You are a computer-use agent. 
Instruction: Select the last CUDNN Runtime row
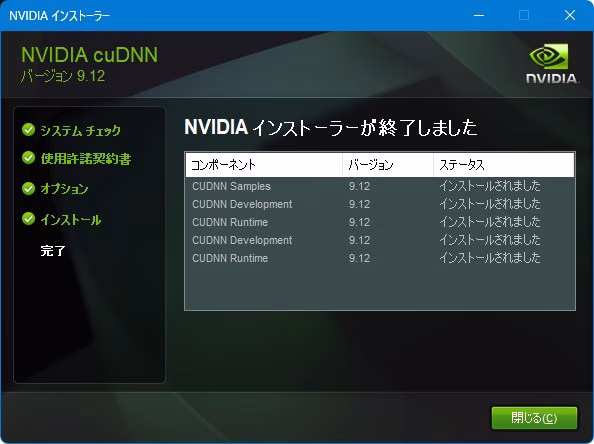(x=380, y=258)
